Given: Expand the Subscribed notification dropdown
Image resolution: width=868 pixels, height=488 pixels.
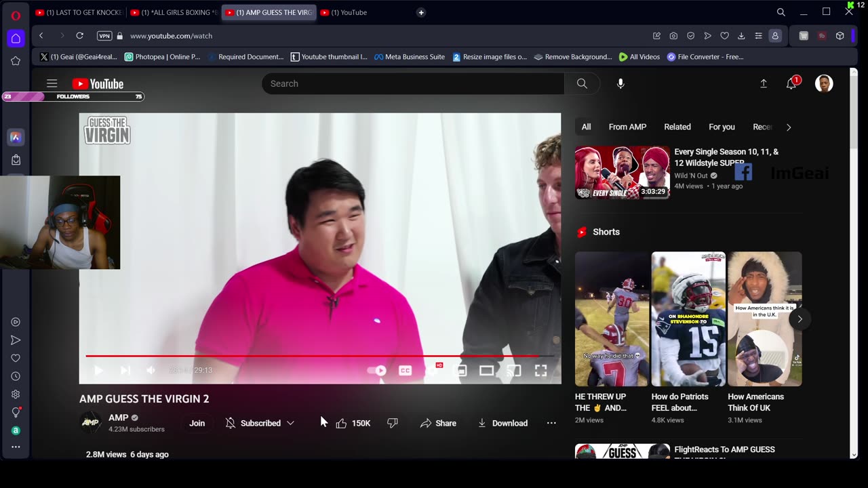Looking at the screenshot, I should point(290,423).
